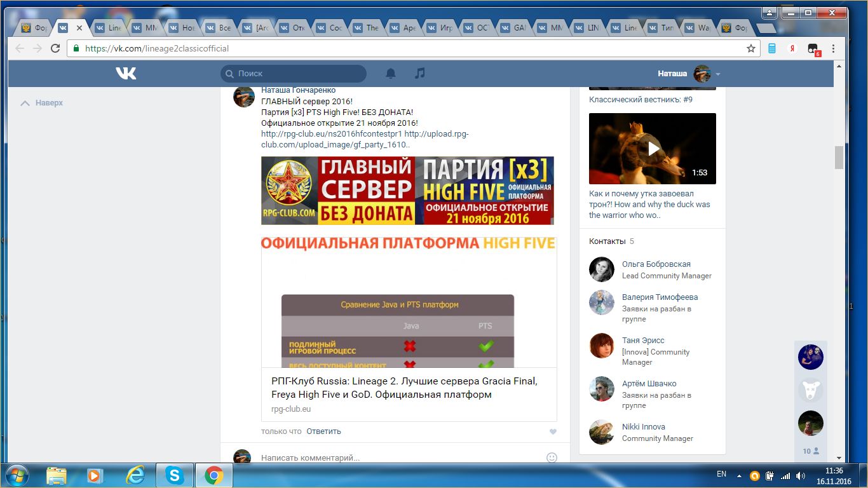The image size is (868, 488).
Task: Open the РПГ-Клуб Russia link title
Action: point(404,388)
